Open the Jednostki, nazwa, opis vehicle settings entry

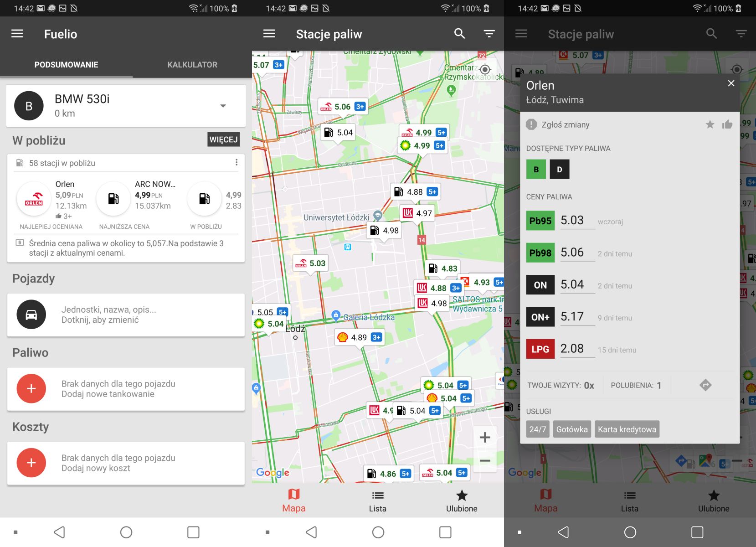tap(126, 315)
